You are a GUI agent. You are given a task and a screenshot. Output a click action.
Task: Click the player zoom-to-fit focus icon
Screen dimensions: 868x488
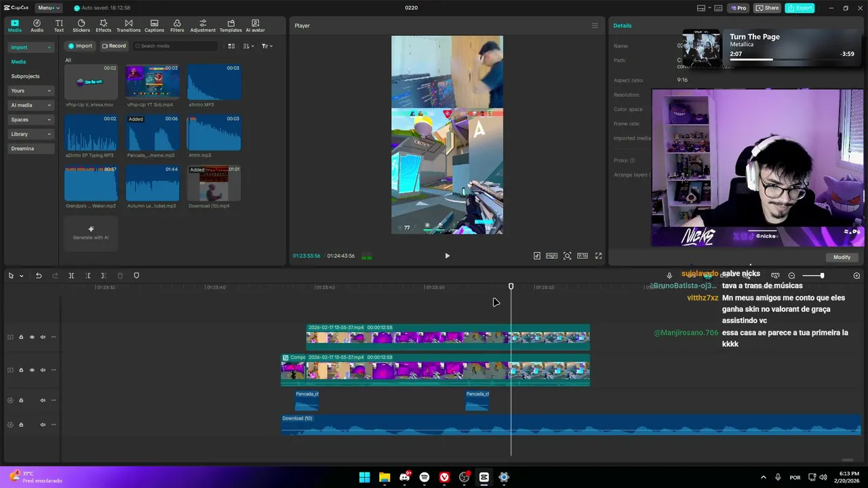click(567, 256)
